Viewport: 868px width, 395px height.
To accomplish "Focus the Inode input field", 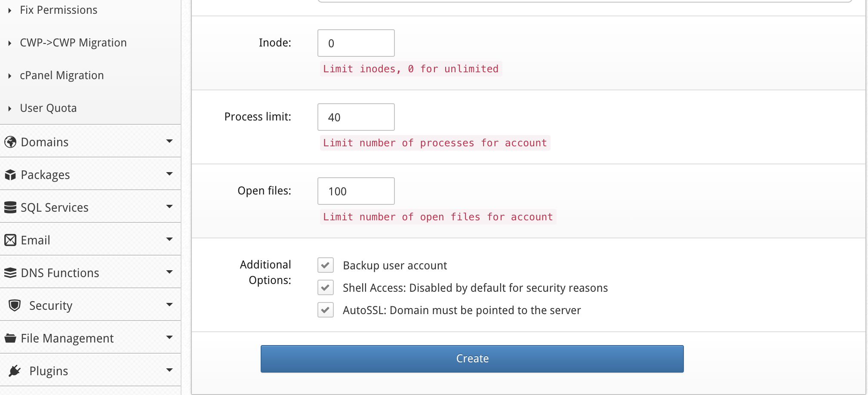I will [x=356, y=43].
